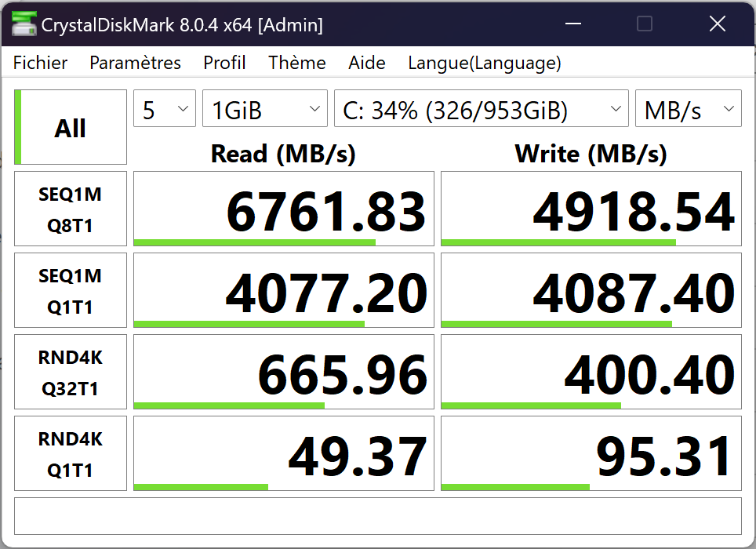Click the 4087.40 write result
The image size is (756, 549).
pos(591,290)
